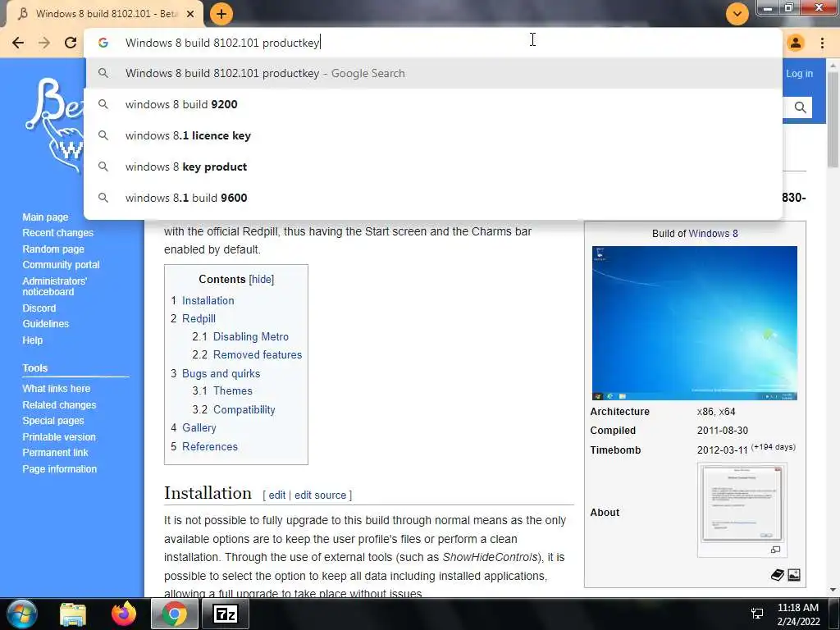The height and width of the screenshot is (630, 840).
Task: Select suggestion 'windows 8.1 licence key'
Action: click(433, 135)
